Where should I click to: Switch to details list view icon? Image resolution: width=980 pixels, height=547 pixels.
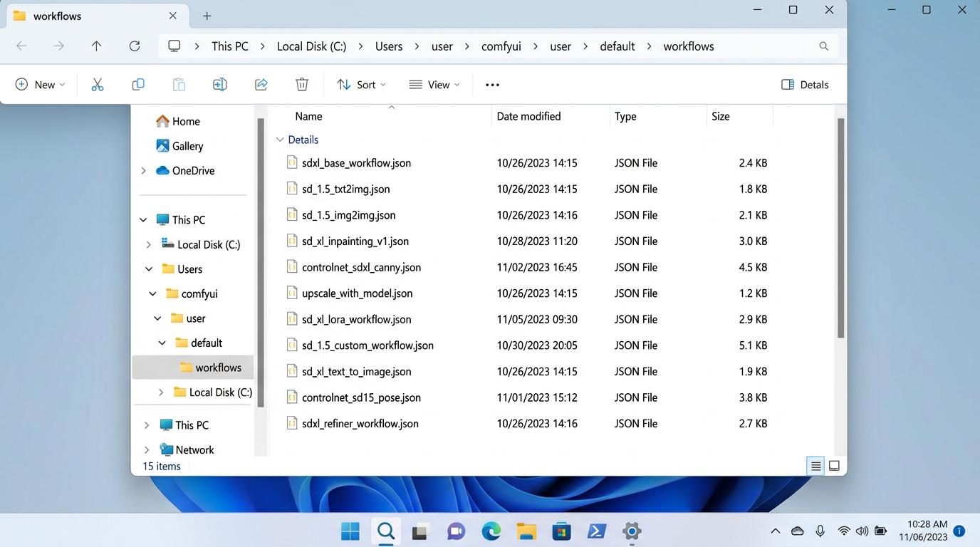pos(816,466)
